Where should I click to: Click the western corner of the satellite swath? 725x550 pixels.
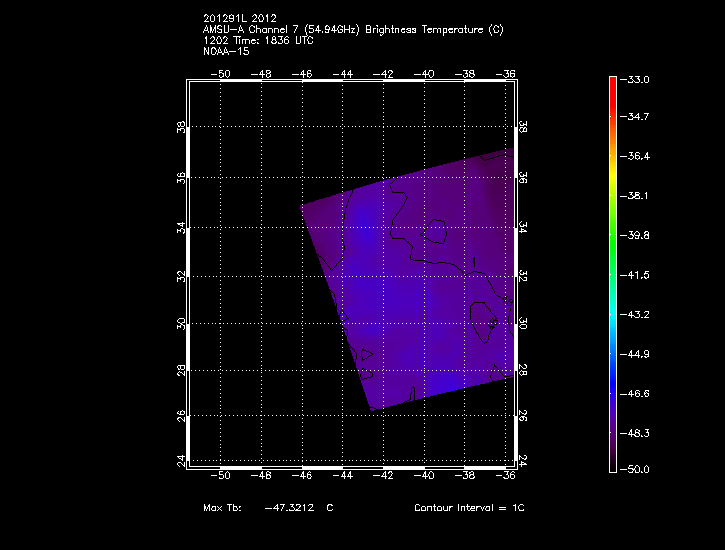[303, 207]
